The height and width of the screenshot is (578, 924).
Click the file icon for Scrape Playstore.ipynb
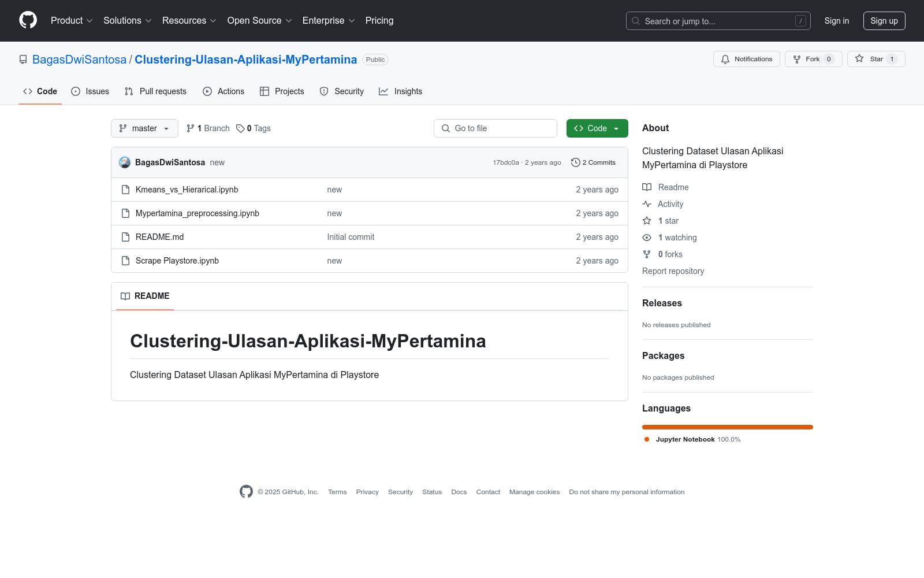point(125,261)
